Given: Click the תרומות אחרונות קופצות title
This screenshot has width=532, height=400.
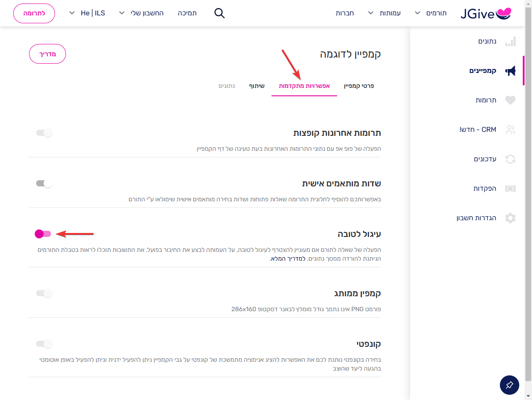Looking at the screenshot, I should [337, 133].
